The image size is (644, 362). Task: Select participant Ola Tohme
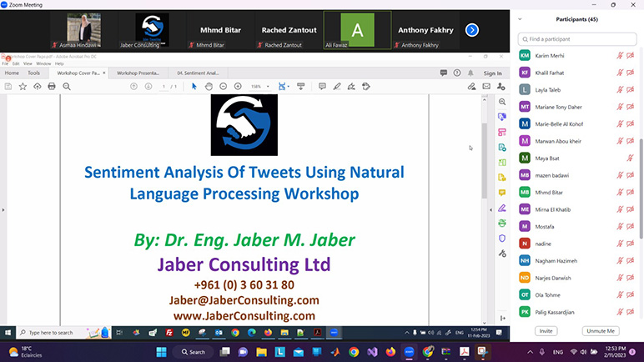[576, 295]
